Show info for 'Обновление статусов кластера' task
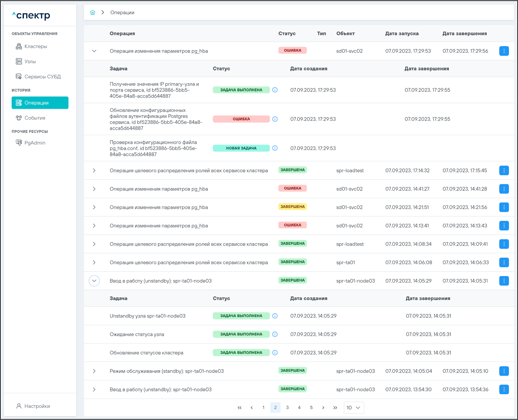Image resolution: width=518 pixels, height=420 pixels. pos(275,353)
